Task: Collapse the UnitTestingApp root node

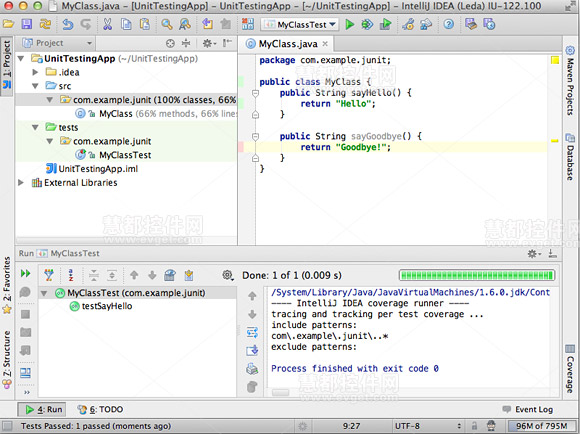Action: [21, 58]
